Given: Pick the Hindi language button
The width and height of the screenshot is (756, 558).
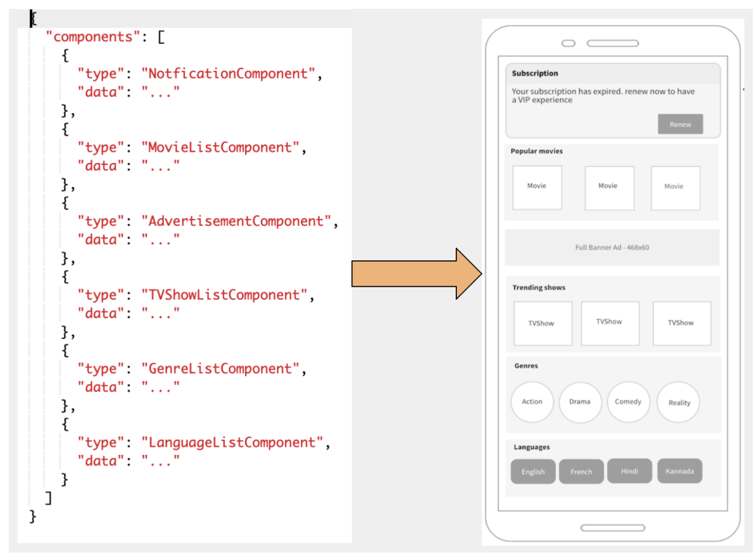Looking at the screenshot, I should point(630,471).
